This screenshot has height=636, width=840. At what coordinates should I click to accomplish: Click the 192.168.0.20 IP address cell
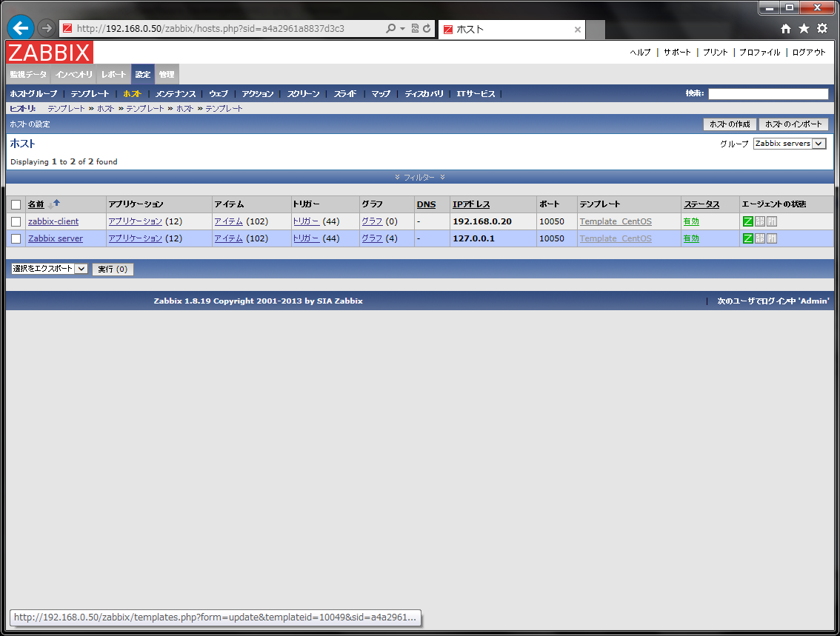coord(482,221)
